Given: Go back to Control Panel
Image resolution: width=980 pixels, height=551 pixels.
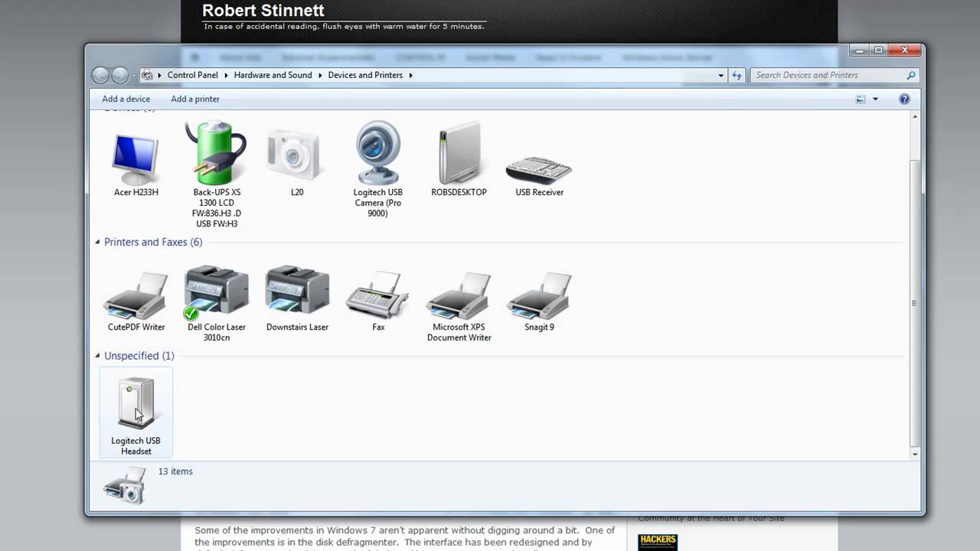Looking at the screenshot, I should pyautogui.click(x=192, y=75).
